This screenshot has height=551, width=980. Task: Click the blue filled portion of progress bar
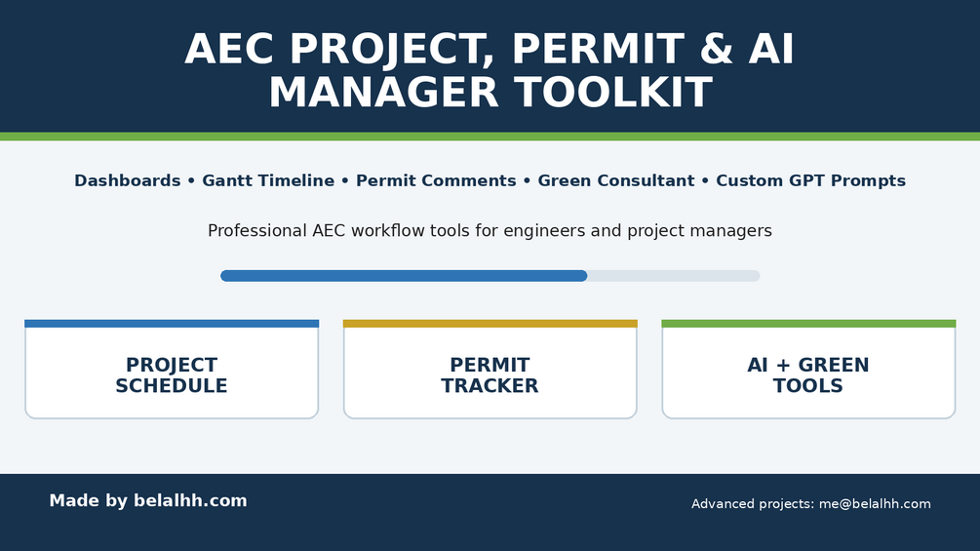point(404,275)
